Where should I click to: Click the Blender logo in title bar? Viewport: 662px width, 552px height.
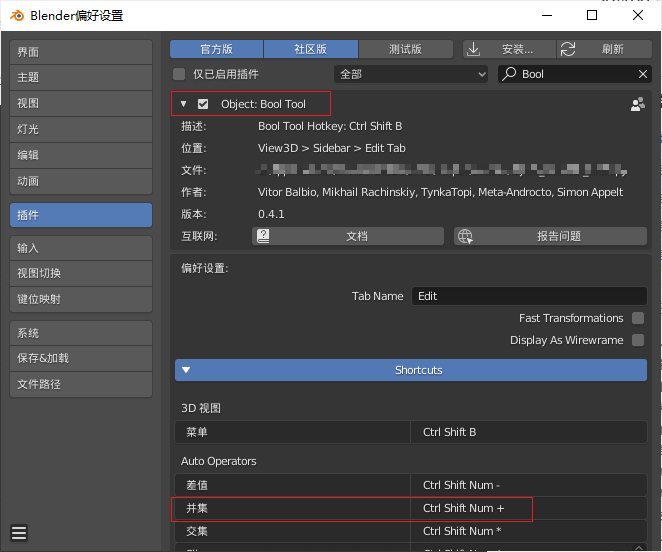[17, 16]
